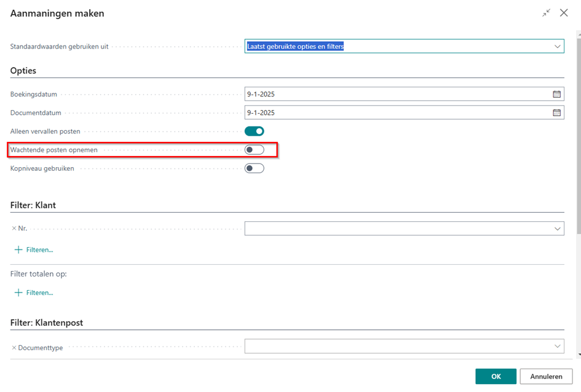This screenshot has height=392, width=581.
Task: Click the plus icon under Filter: Klant
Action: [18, 250]
